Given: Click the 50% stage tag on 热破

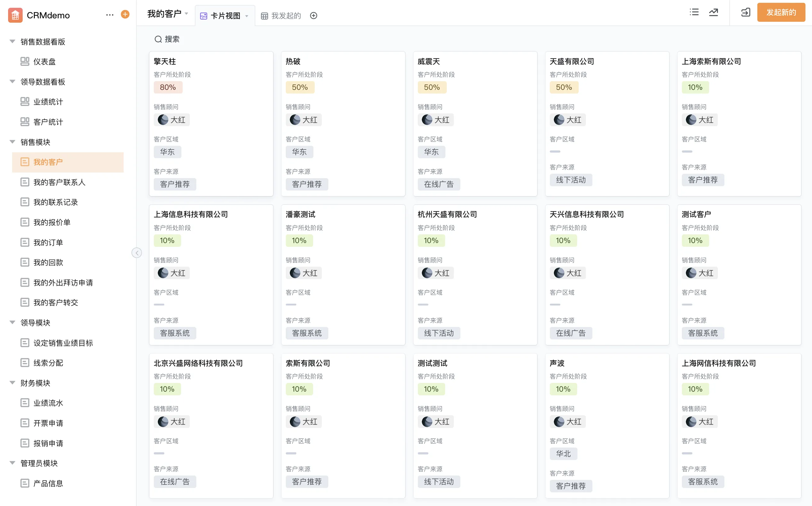Looking at the screenshot, I should (300, 87).
